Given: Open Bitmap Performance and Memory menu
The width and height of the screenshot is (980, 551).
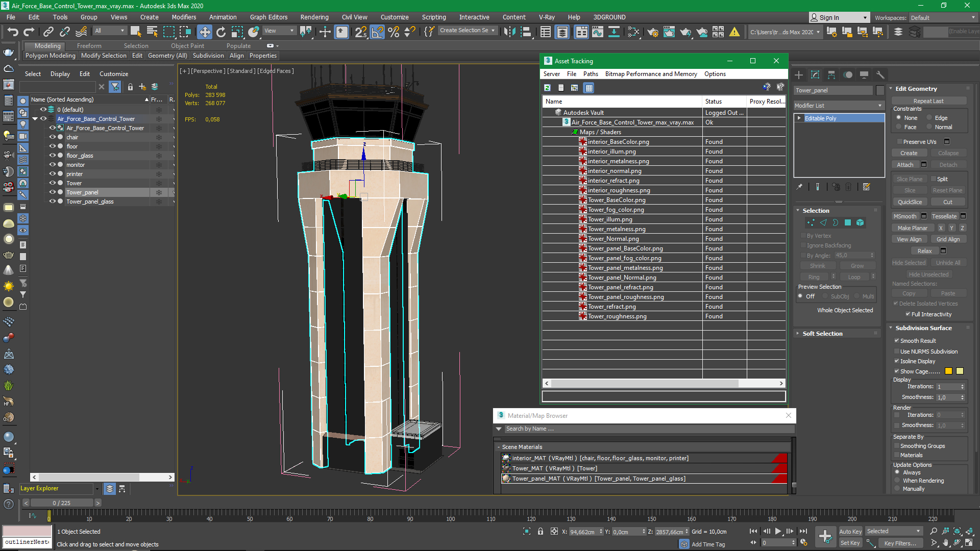Looking at the screenshot, I should pos(651,74).
